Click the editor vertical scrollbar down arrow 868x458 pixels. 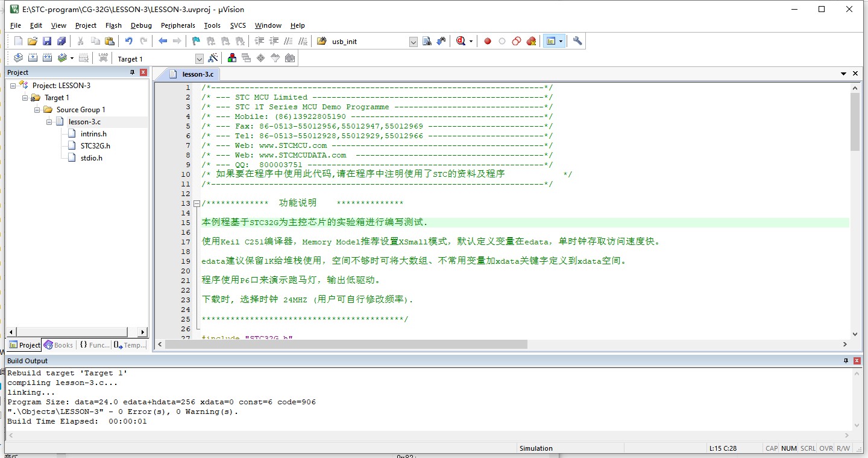click(x=855, y=334)
